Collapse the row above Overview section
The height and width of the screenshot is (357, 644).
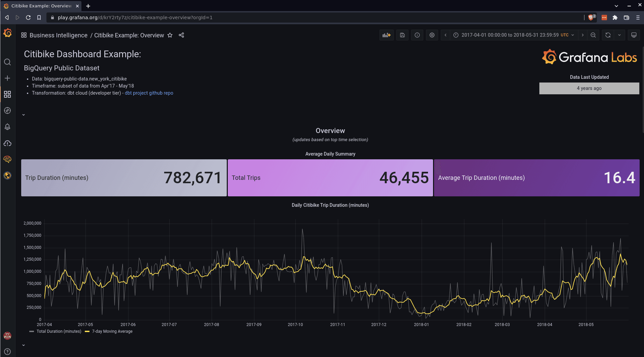pyautogui.click(x=24, y=115)
